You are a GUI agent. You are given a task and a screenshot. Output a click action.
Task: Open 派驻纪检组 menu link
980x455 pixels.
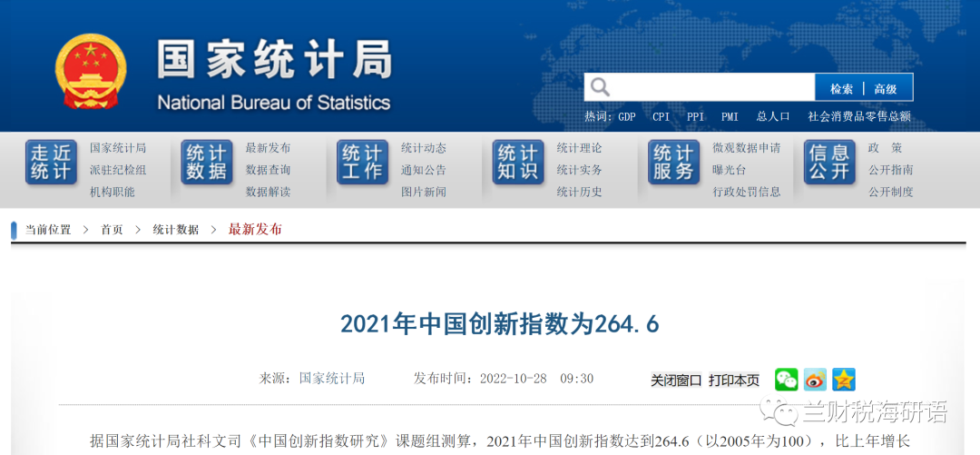tap(117, 170)
